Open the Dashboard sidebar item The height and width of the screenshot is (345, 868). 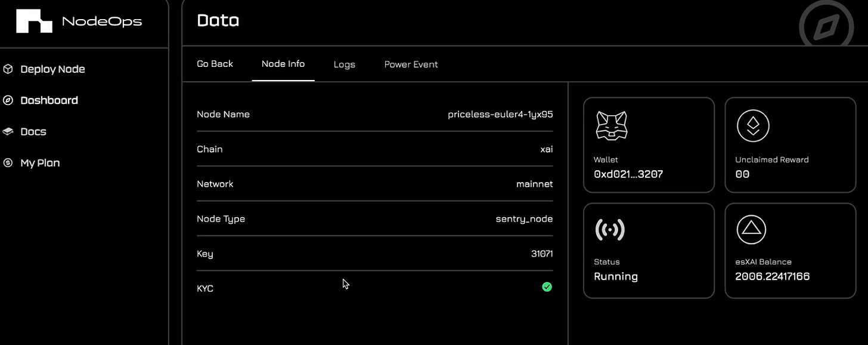click(49, 100)
